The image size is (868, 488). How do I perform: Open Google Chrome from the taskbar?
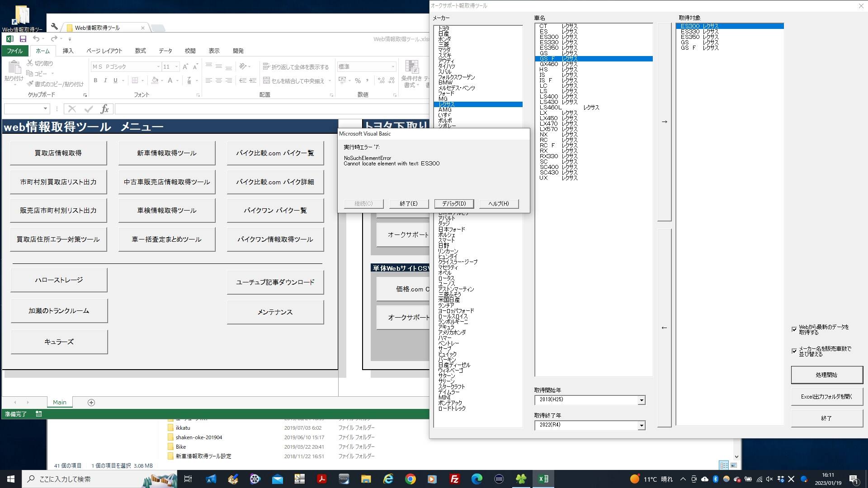coord(410,479)
